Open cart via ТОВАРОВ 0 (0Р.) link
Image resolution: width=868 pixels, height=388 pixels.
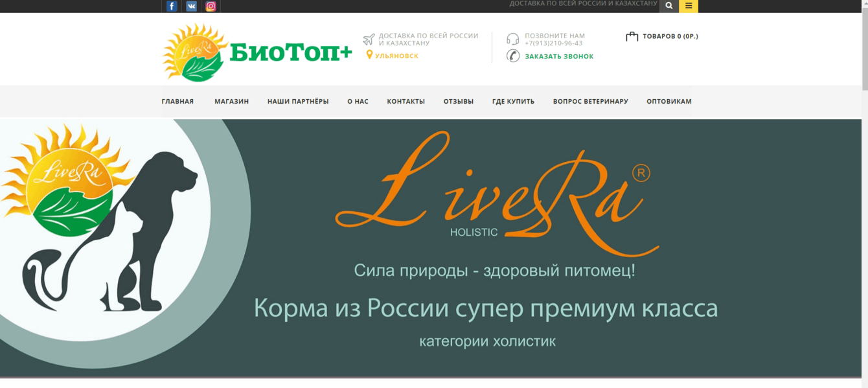[x=670, y=36]
